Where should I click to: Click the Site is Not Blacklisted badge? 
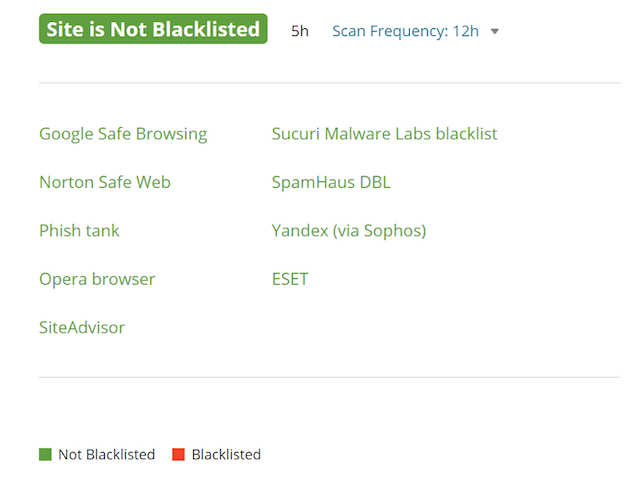point(153,30)
